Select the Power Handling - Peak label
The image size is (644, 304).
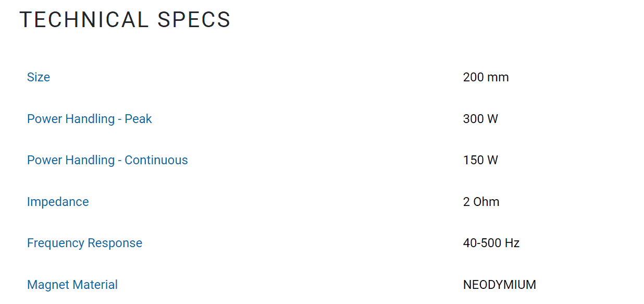point(89,119)
